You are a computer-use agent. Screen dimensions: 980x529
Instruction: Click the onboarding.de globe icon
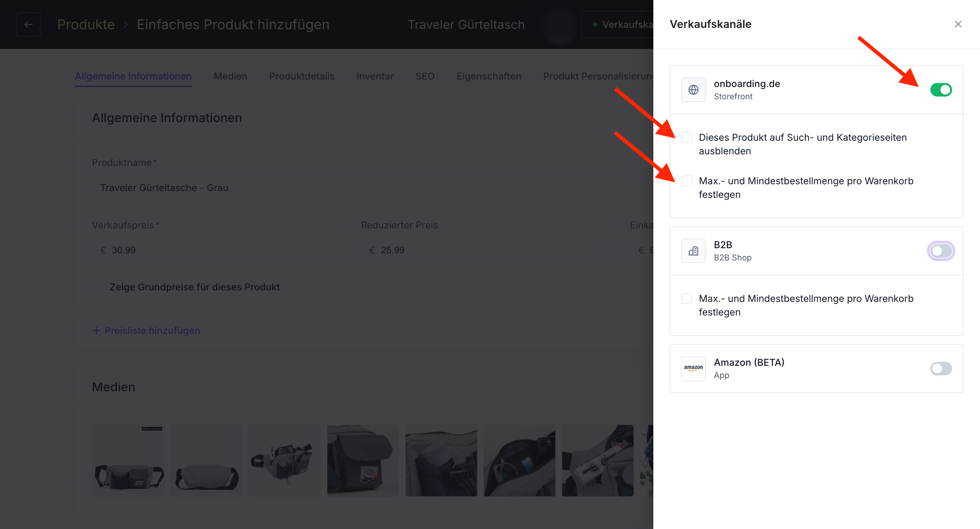pos(693,90)
